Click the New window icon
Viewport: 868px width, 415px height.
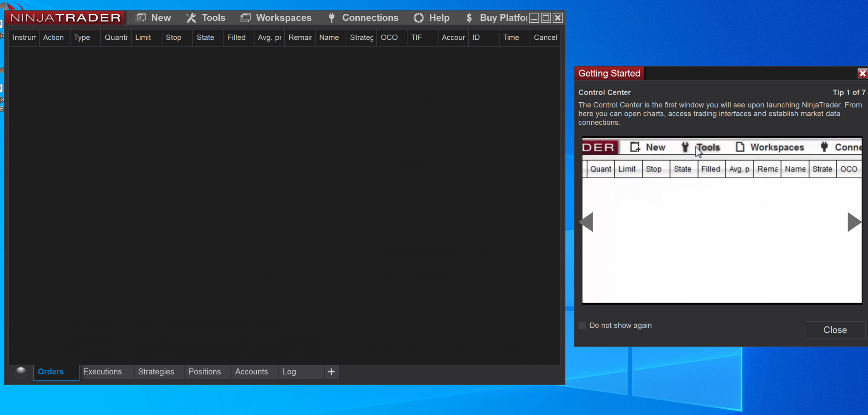pyautogui.click(x=141, y=18)
